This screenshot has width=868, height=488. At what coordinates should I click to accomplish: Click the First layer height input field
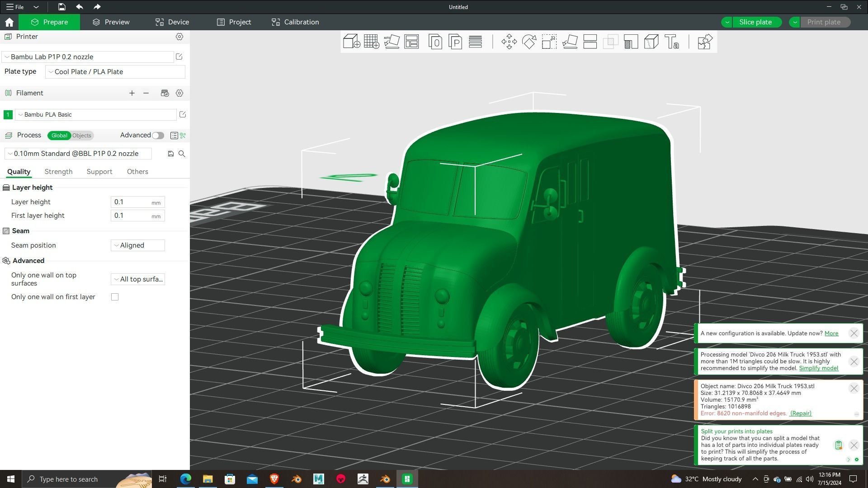tap(137, 216)
